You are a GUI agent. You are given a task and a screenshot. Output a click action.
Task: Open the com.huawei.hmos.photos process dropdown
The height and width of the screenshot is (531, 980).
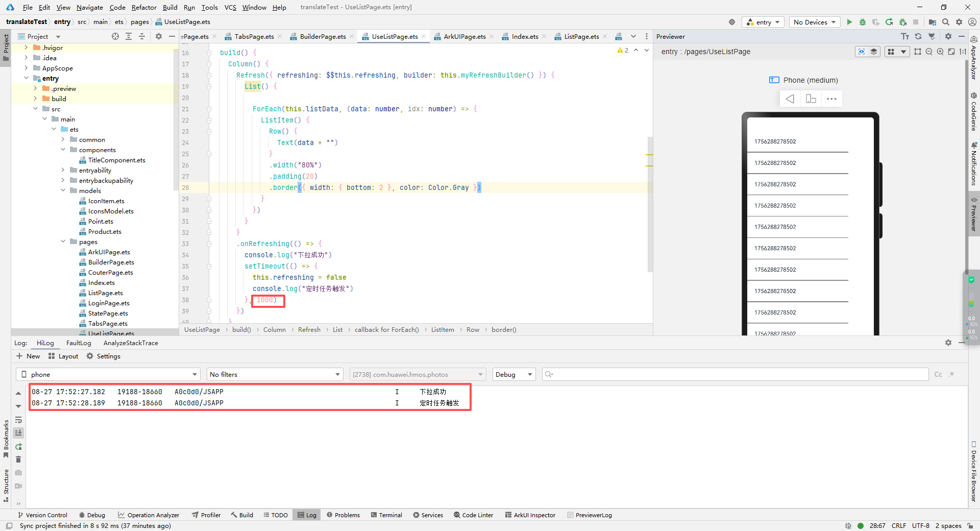(x=418, y=374)
